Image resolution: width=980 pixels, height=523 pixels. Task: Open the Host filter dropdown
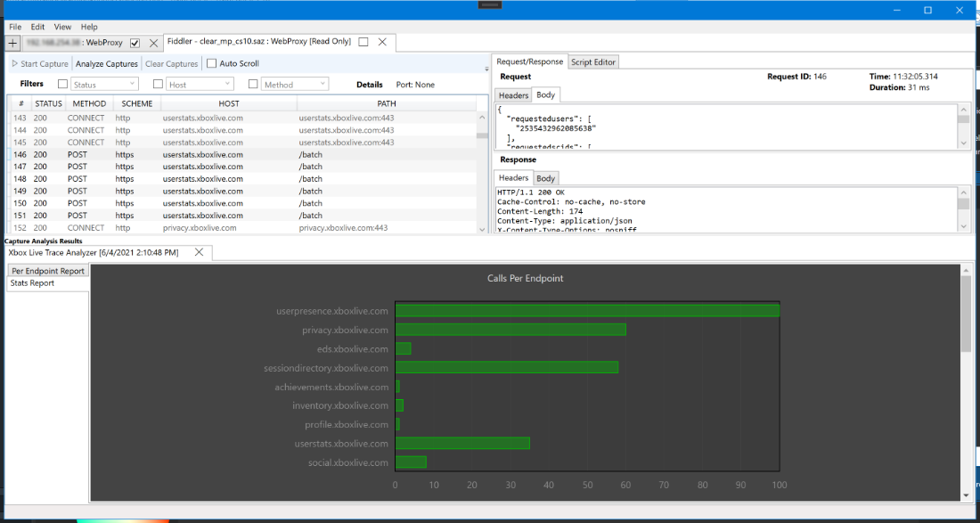coord(200,84)
